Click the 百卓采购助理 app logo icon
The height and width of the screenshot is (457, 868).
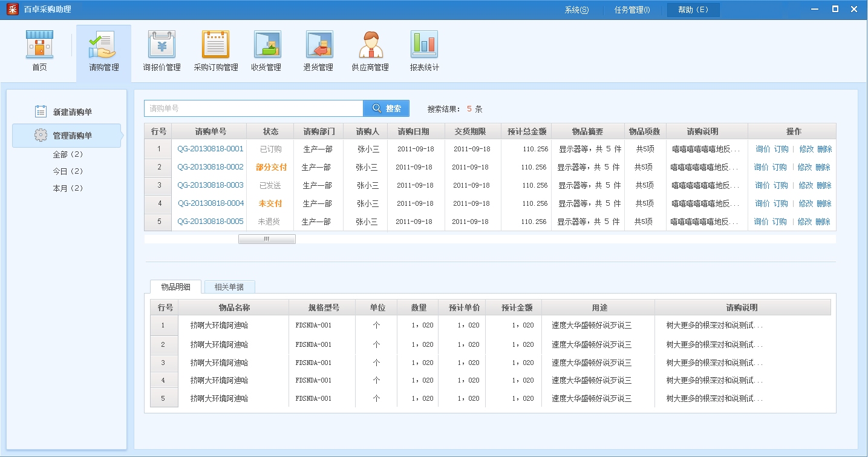(x=12, y=9)
